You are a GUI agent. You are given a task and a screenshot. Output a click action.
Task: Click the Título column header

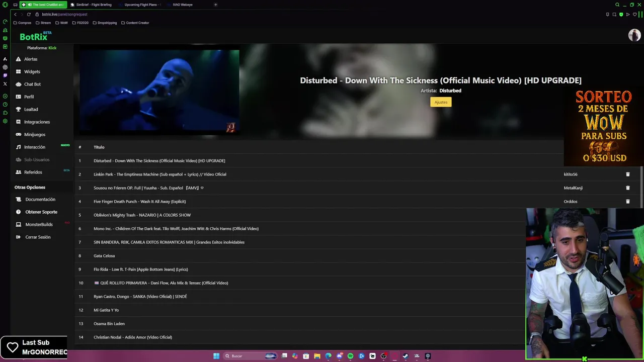click(x=99, y=147)
